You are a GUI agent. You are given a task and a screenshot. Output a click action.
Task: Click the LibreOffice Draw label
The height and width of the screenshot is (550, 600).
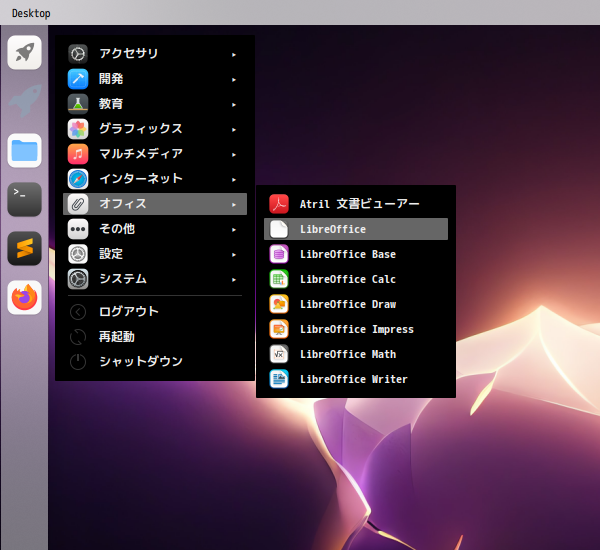click(x=348, y=304)
